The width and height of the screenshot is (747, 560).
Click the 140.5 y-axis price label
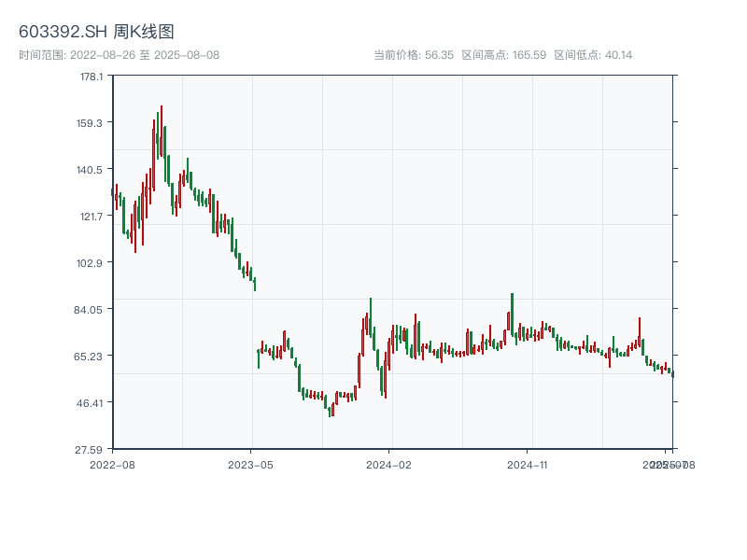[x=91, y=170]
